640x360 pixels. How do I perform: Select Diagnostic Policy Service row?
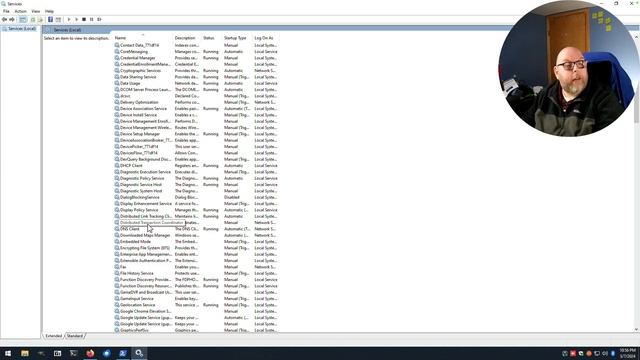pyautogui.click(x=196, y=178)
